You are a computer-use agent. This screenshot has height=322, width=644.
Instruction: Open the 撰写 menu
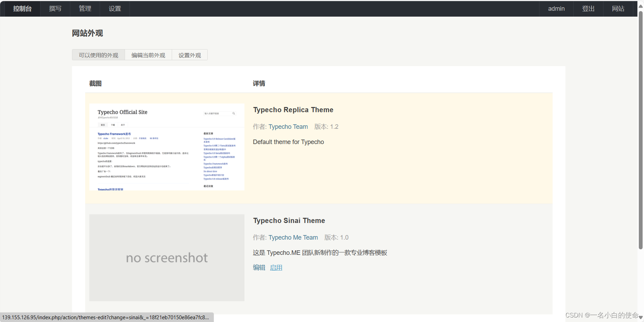coord(55,9)
